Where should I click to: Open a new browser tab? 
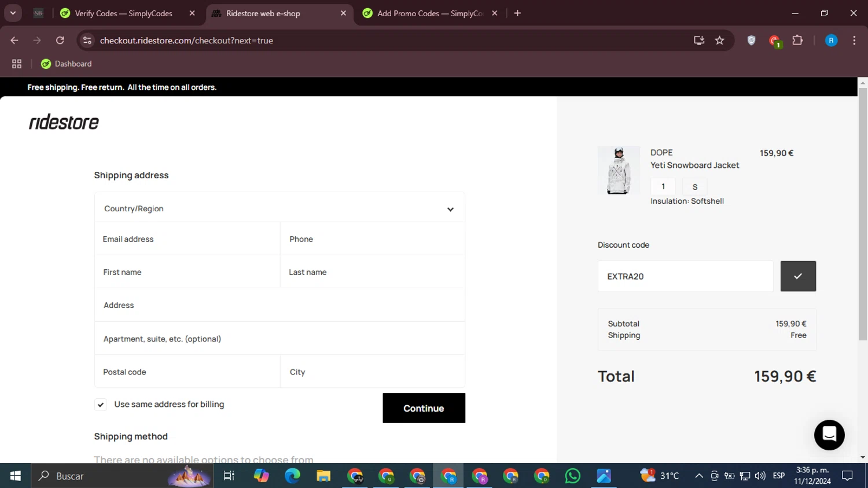(517, 13)
